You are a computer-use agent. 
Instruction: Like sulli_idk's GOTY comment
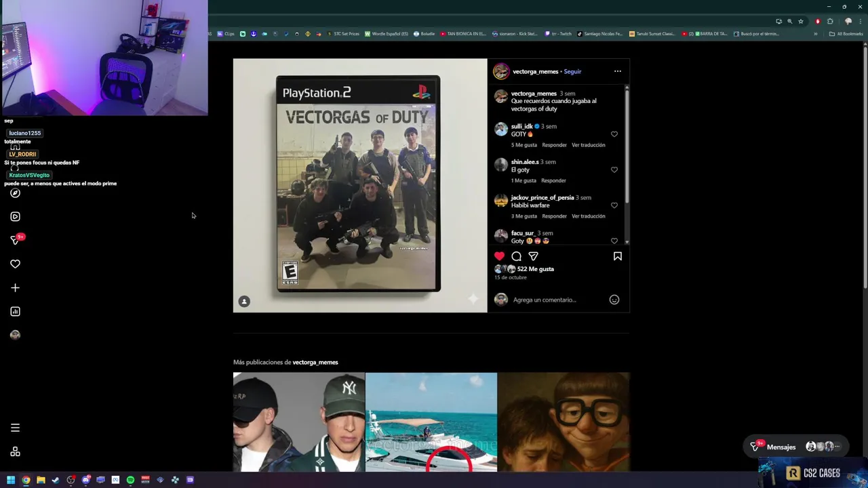(x=614, y=134)
